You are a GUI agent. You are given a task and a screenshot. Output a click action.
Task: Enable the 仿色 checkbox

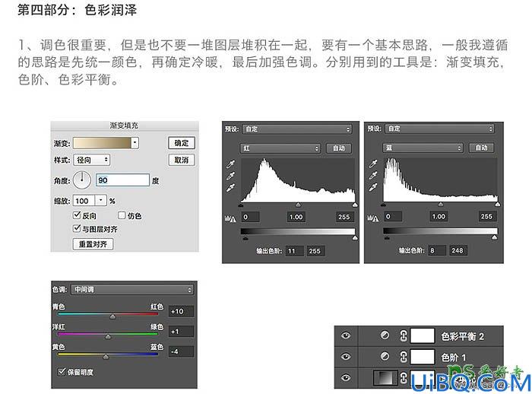(x=122, y=215)
